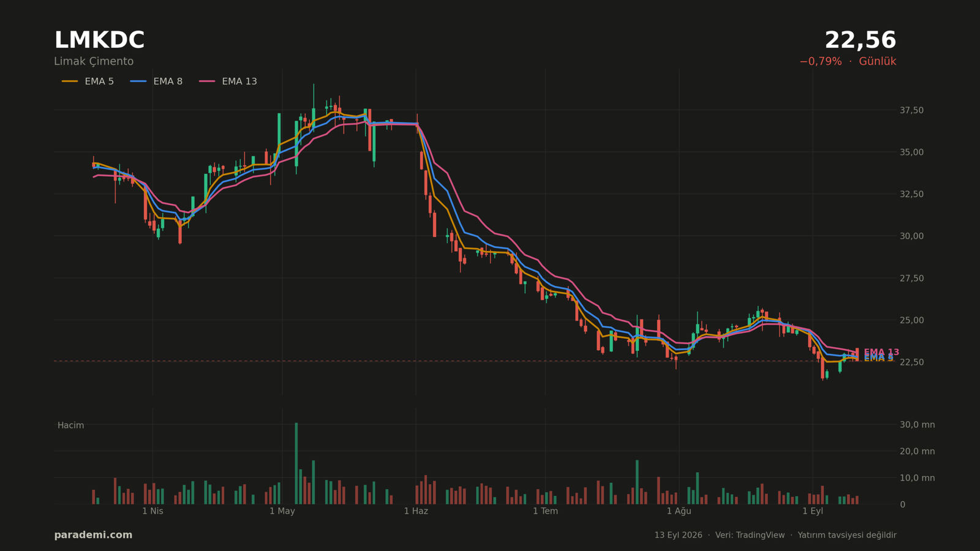The height and width of the screenshot is (551, 980).
Task: Click the Hacim volume panel label
Action: tap(71, 425)
